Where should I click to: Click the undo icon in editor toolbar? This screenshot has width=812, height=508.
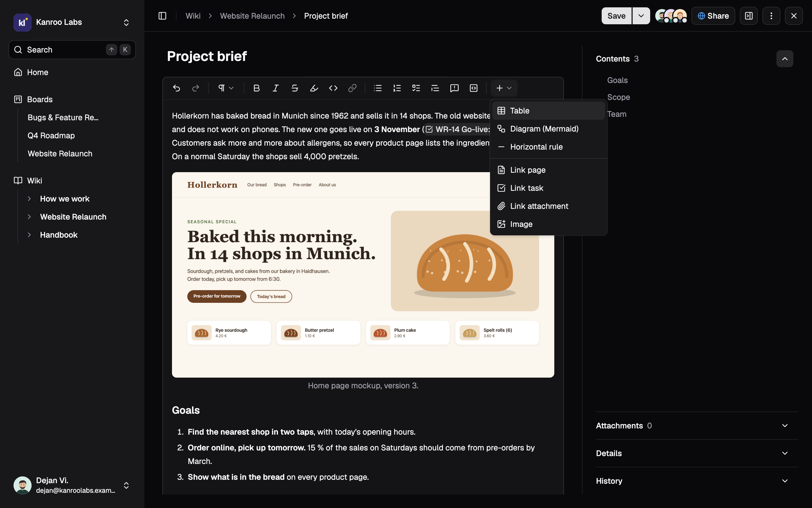click(176, 88)
